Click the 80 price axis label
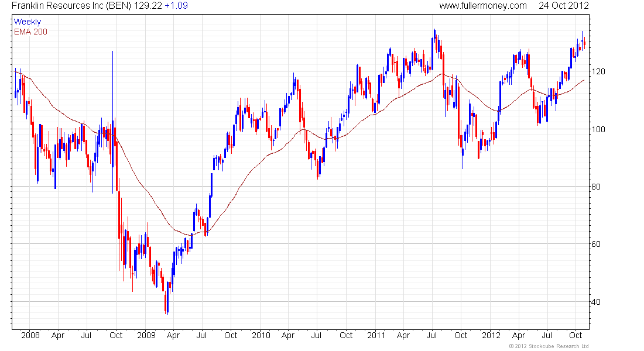Viewport: 644px width, 351px height. pos(596,187)
